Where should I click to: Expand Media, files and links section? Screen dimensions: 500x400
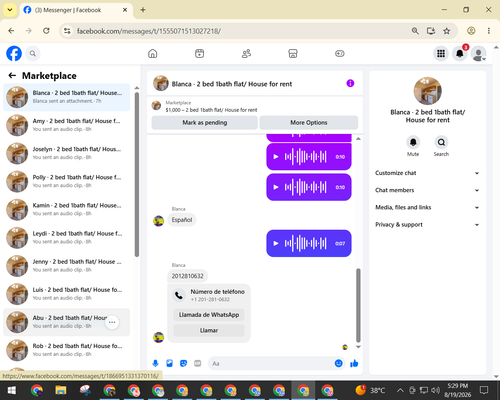coord(427,207)
